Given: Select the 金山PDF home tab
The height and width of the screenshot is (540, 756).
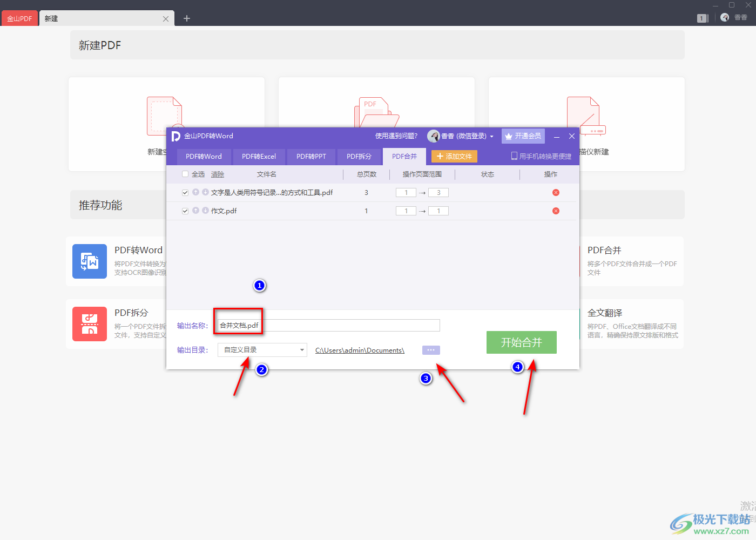Looking at the screenshot, I should (x=19, y=18).
